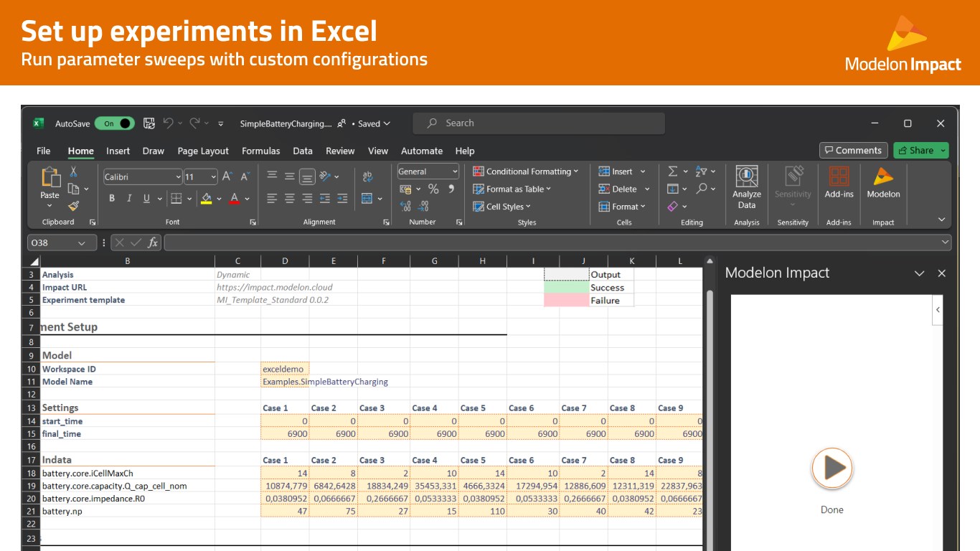980x551 pixels.
Task: Open the File menu
Action: click(44, 151)
